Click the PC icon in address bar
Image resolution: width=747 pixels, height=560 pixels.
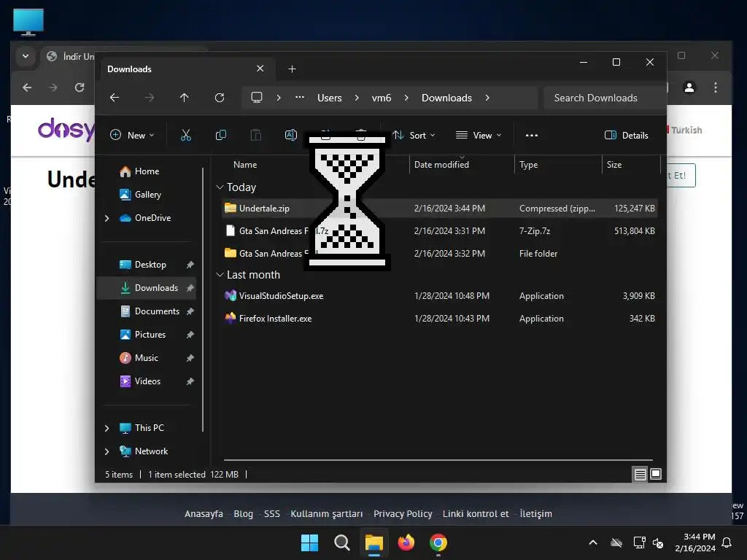[257, 98]
